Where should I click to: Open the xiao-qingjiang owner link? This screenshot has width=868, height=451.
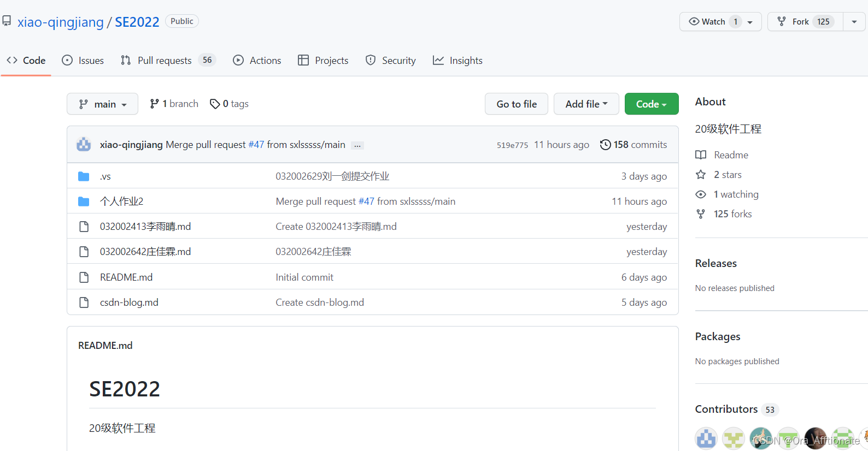(x=60, y=22)
